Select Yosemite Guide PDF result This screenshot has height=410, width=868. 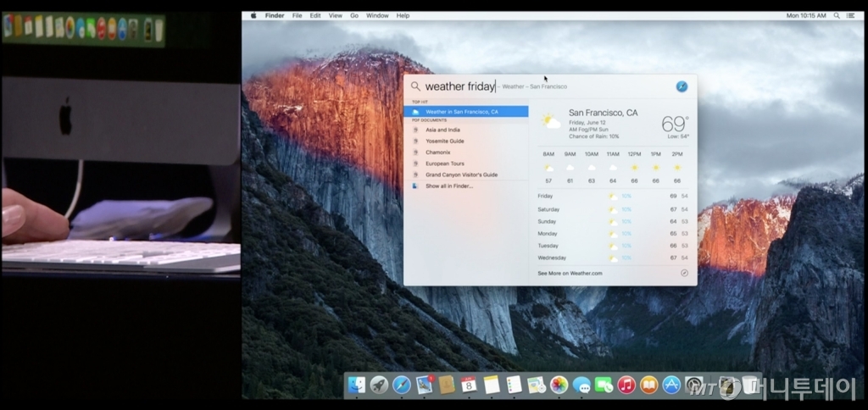(x=444, y=141)
